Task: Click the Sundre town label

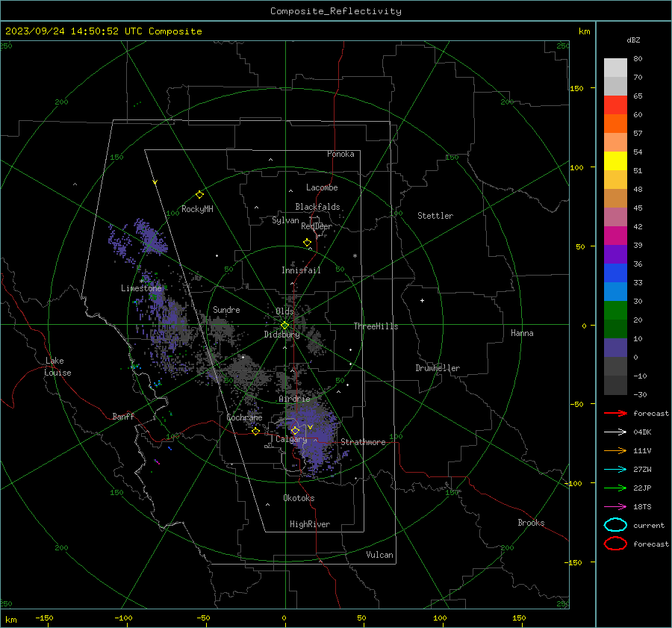Action: pos(226,310)
